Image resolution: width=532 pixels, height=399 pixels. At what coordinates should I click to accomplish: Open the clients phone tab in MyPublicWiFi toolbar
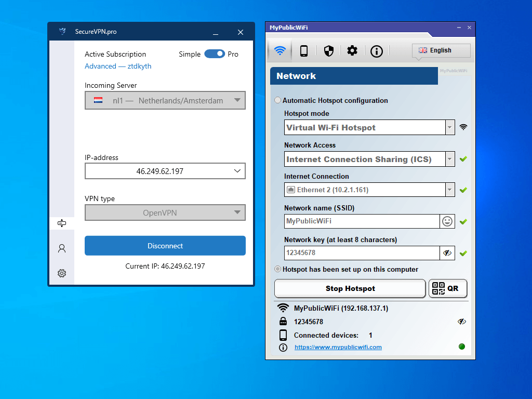tap(303, 51)
